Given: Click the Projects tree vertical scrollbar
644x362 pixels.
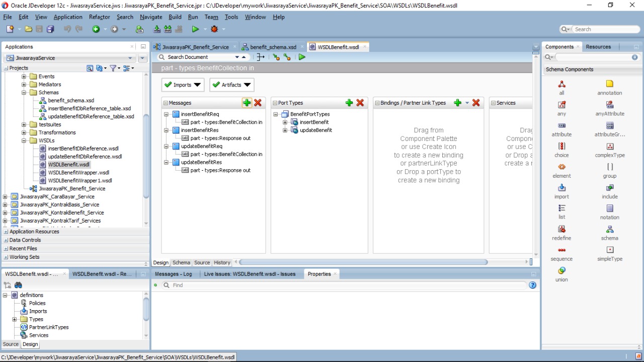Looking at the screenshot, I should click(146, 156).
